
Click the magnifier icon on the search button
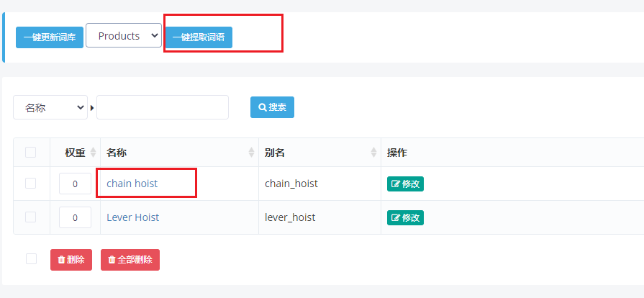263,107
